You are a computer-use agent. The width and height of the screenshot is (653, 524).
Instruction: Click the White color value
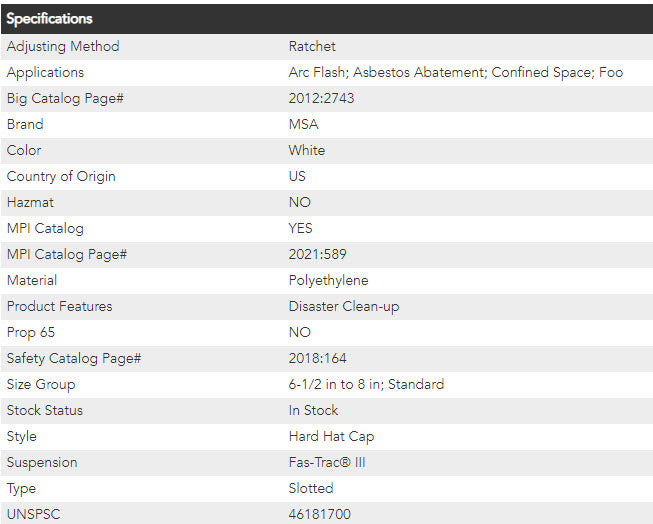[x=306, y=150]
